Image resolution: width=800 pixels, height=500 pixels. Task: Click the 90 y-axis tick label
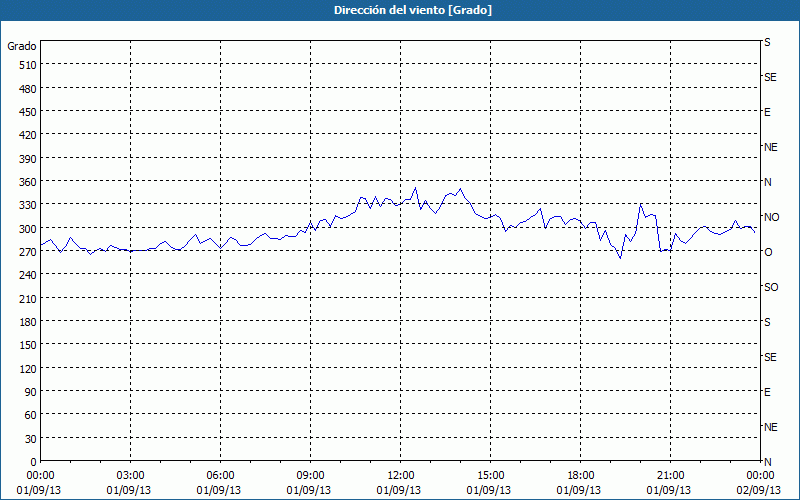point(31,392)
